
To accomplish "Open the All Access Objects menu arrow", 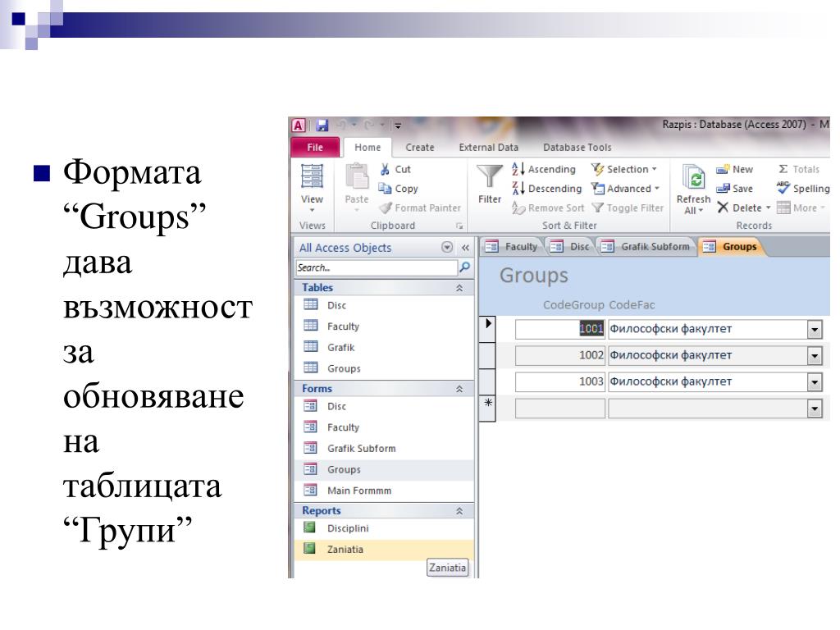I will [x=447, y=247].
